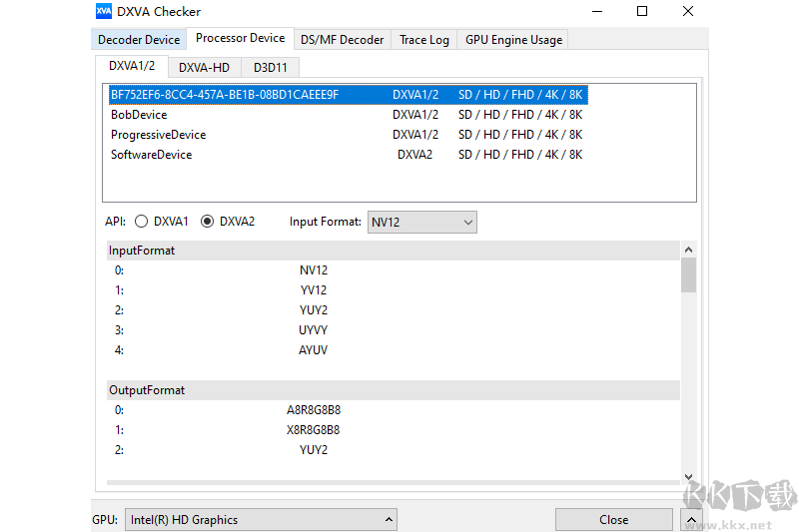Open the Trace Log tab
Image resolution: width=799 pixels, height=532 pixels.
(x=424, y=40)
